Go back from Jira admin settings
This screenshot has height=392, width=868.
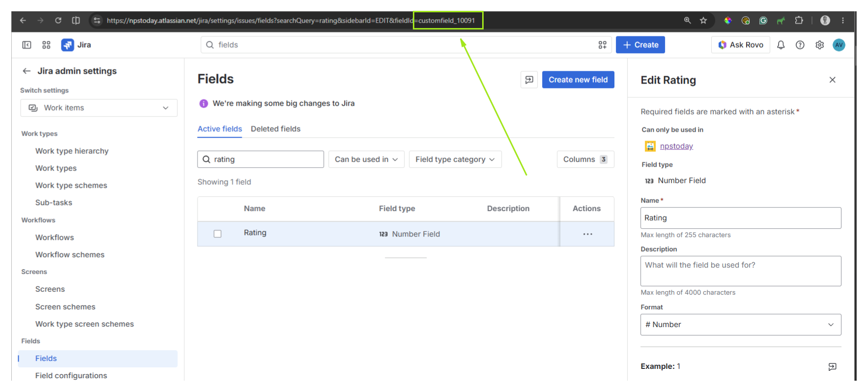(27, 71)
